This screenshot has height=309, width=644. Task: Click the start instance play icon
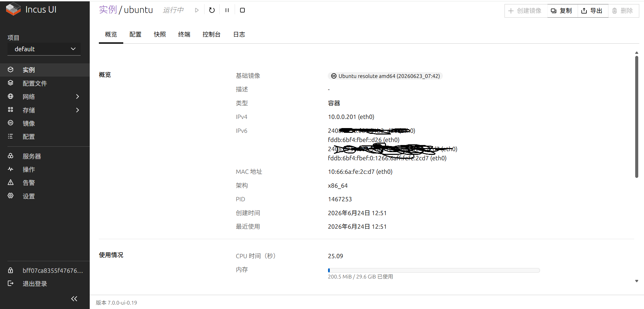197,10
